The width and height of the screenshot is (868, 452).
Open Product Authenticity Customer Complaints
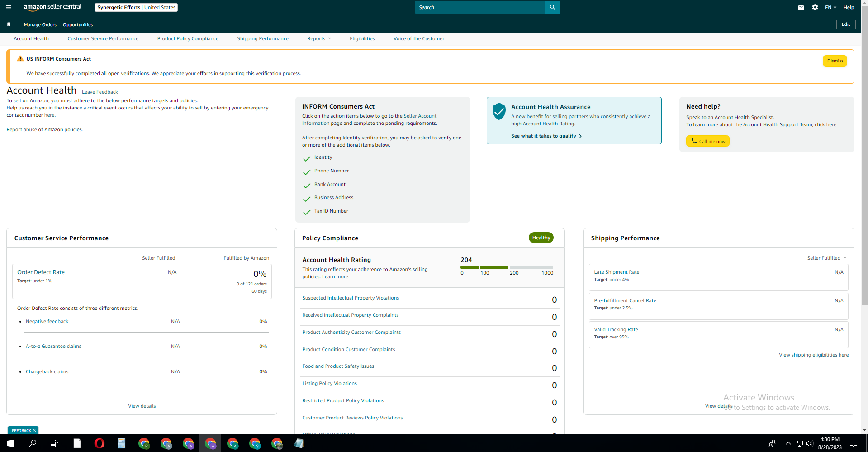(351, 332)
